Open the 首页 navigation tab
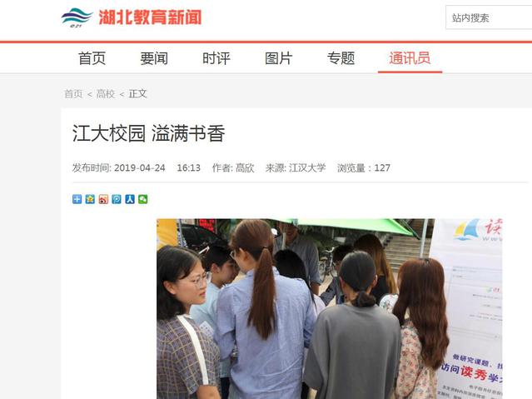Viewport: 532px width, 399px height. [x=92, y=58]
